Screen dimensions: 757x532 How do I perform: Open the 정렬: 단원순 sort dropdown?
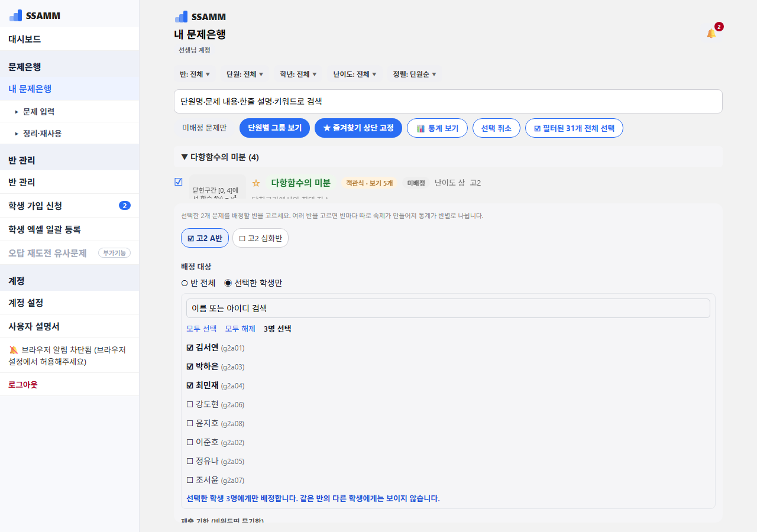415,74
